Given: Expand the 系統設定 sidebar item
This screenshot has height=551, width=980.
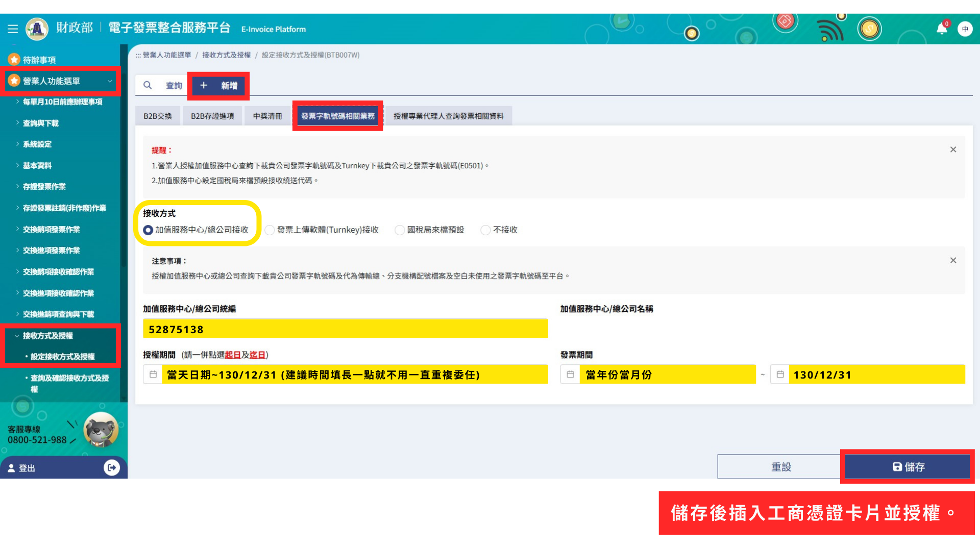Looking at the screenshot, I should [x=37, y=144].
